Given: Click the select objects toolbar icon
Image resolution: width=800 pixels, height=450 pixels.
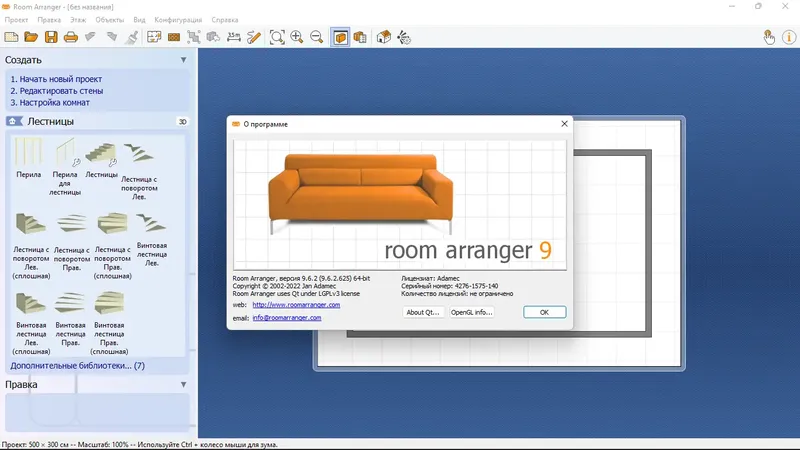Looking at the screenshot, I should point(193,37).
